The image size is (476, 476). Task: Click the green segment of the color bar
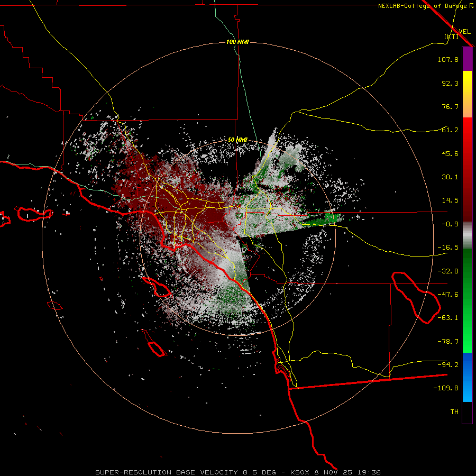tap(467, 300)
